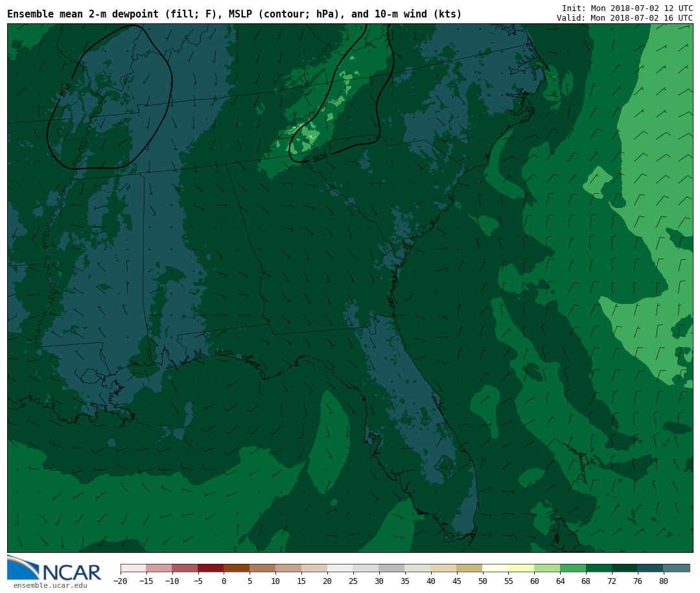Pick the gray swatch between 30 and 35
The height and width of the screenshot is (593, 700).
point(391,568)
